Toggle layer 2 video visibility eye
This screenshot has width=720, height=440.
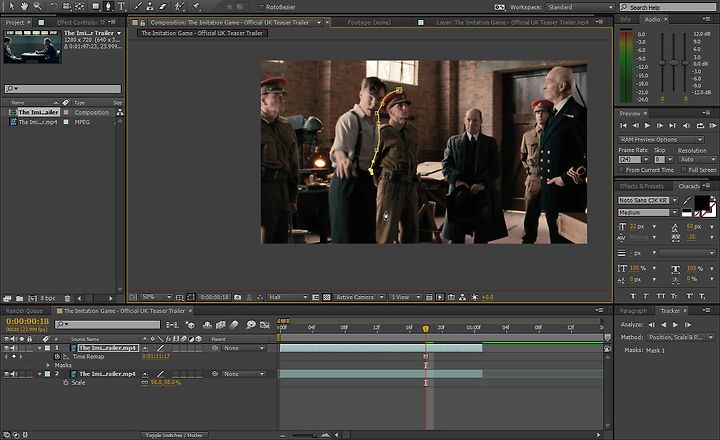(6, 374)
